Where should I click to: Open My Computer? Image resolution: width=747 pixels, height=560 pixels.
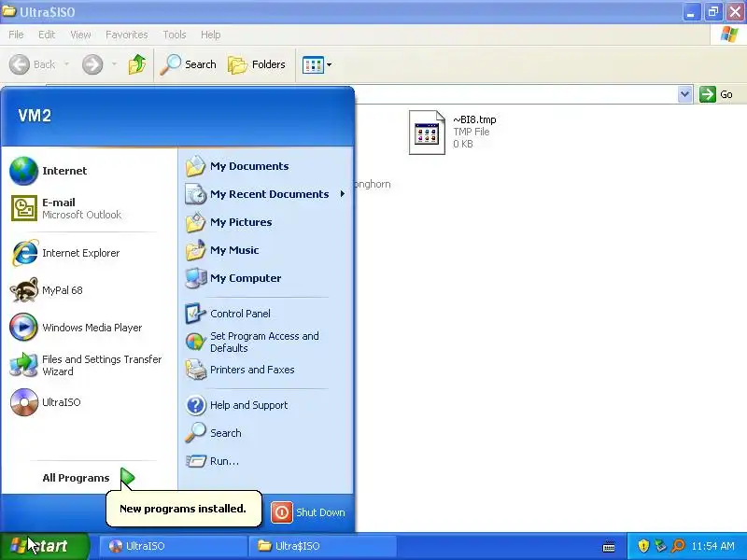[x=265, y=278]
